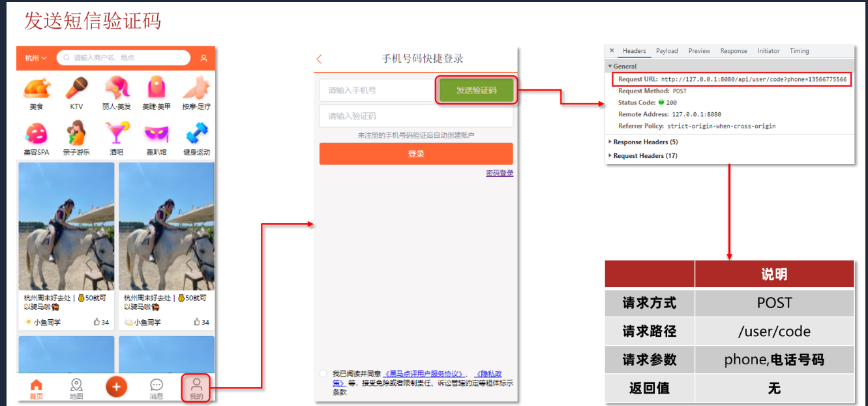The height and width of the screenshot is (406, 868).
Task: Select the 亲子游乐 category icon
Action: point(76,133)
